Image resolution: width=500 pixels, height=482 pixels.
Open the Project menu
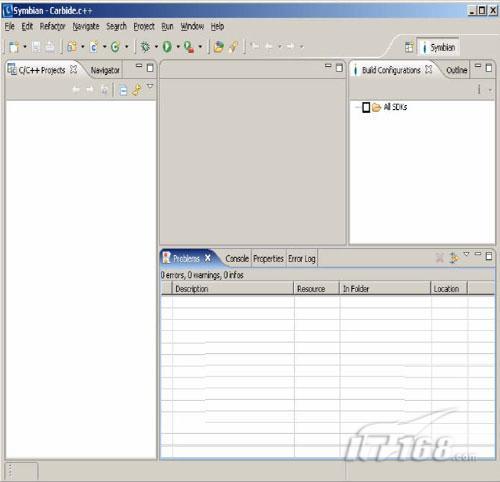pyautogui.click(x=144, y=26)
